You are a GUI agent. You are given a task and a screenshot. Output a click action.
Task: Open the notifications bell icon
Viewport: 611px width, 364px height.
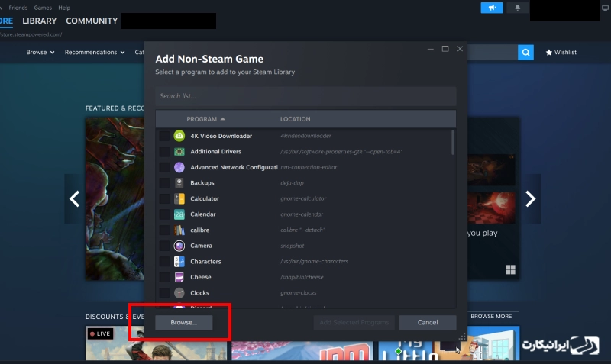[x=517, y=8]
